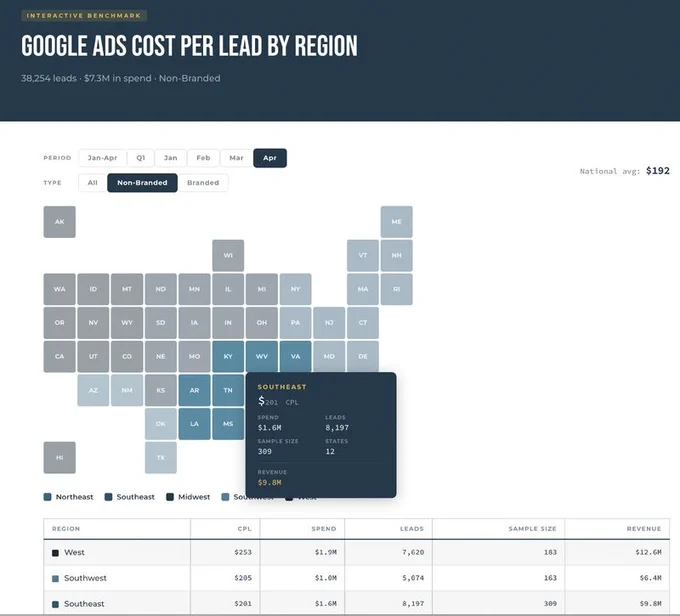Click the KS state tile
This screenshot has height=616, width=680.
tap(160, 390)
